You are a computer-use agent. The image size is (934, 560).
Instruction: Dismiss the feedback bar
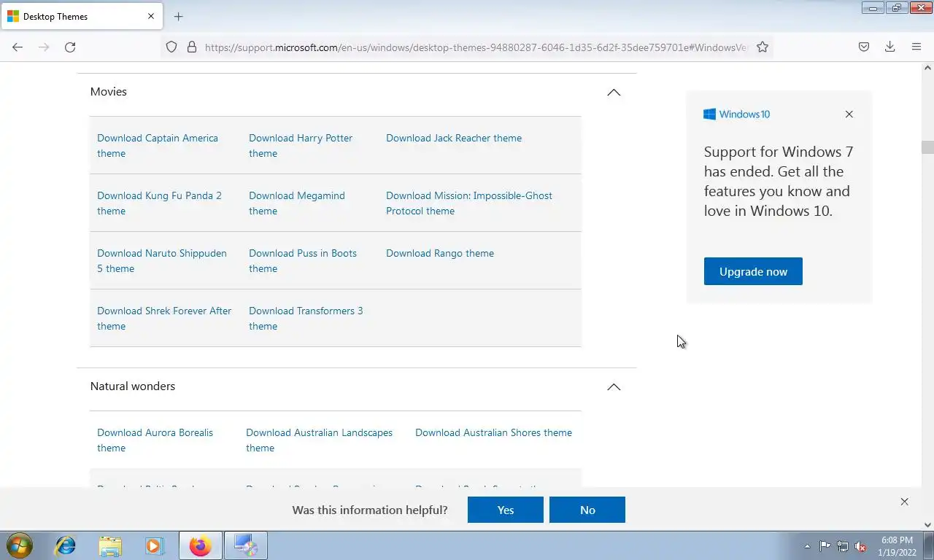coord(904,502)
